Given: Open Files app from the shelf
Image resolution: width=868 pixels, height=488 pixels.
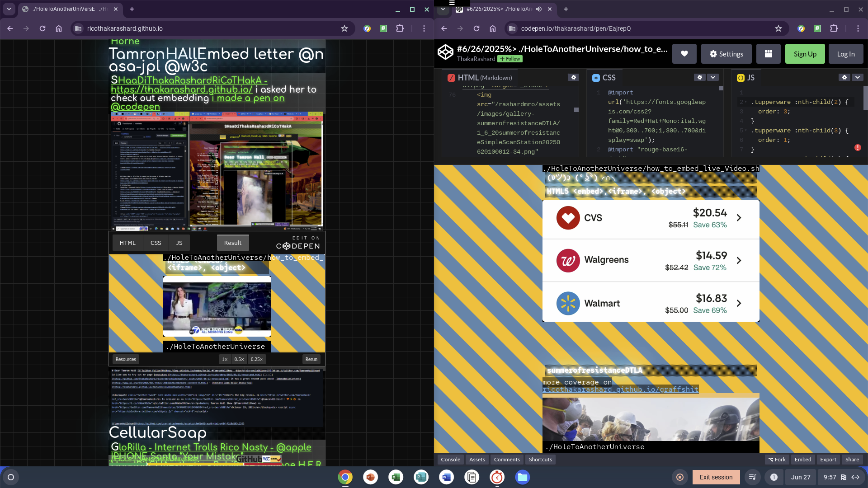Looking at the screenshot, I should [x=523, y=477].
